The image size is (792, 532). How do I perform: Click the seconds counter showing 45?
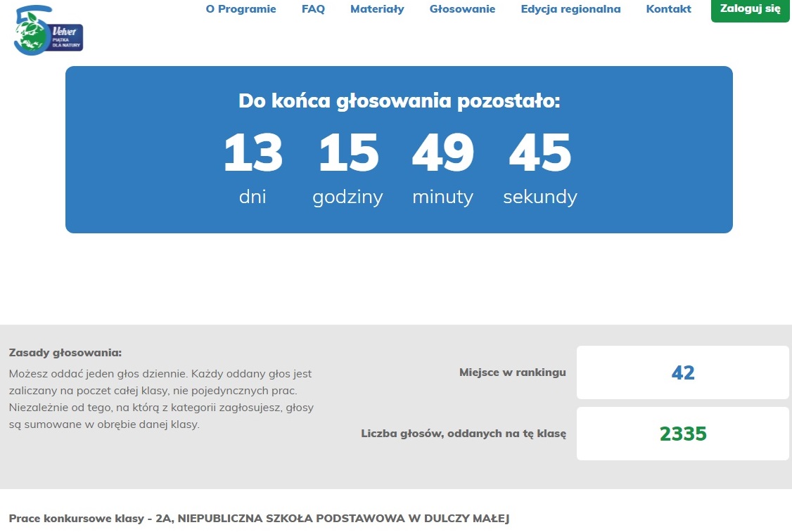click(539, 153)
